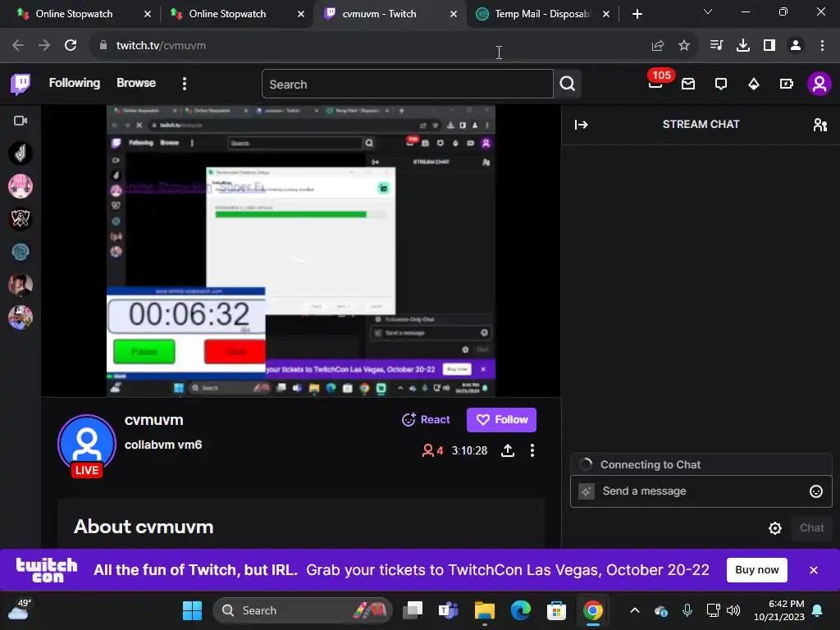Click the channel points icon in chat input
The height and width of the screenshot is (630, 840).
(x=586, y=491)
